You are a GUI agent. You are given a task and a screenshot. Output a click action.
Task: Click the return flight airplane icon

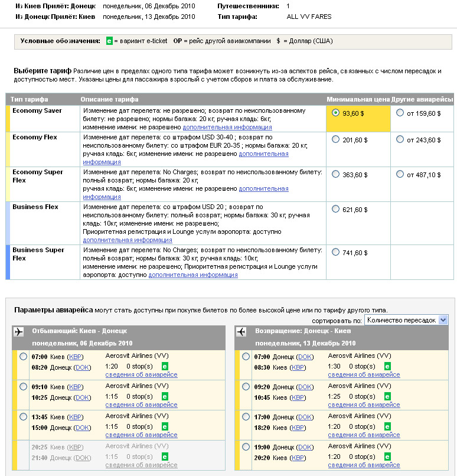click(241, 332)
